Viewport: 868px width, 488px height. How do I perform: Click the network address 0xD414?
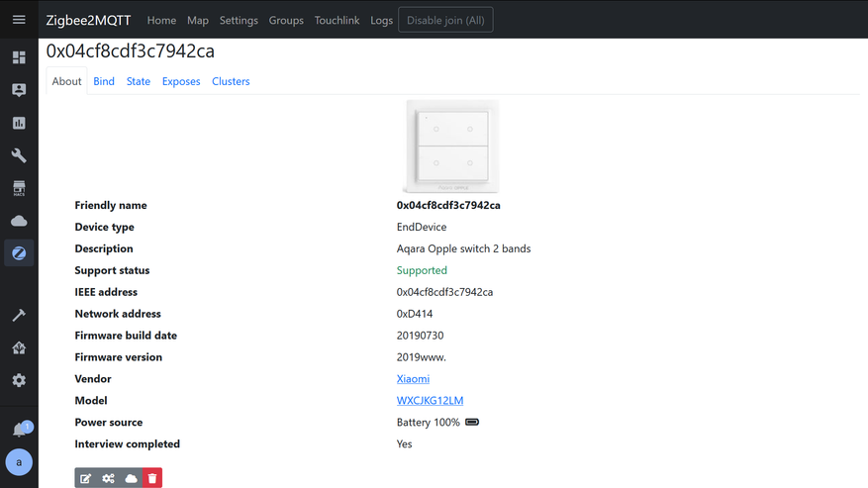[415, 314]
